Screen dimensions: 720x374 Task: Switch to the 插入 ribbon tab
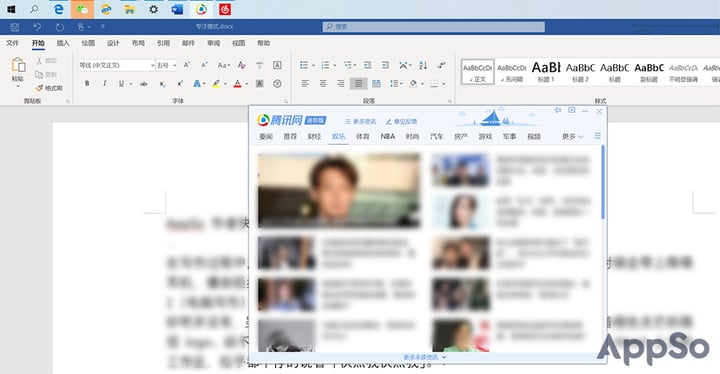tap(63, 43)
